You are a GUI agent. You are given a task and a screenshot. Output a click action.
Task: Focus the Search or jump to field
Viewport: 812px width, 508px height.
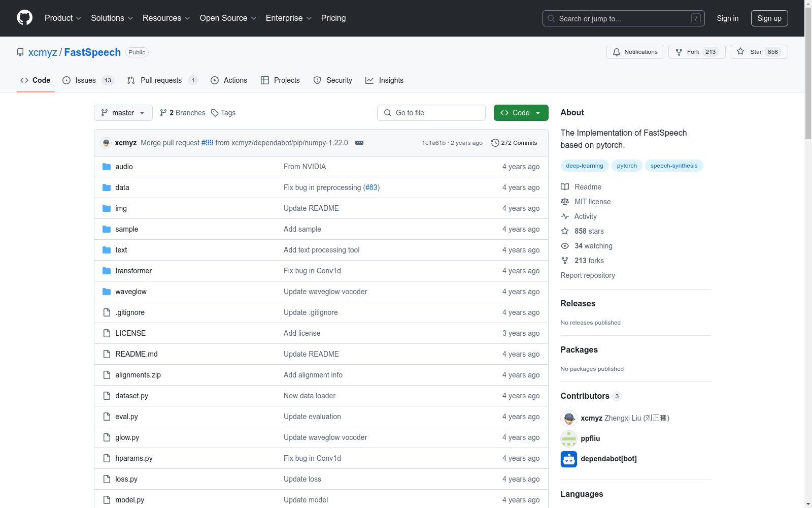tap(624, 18)
